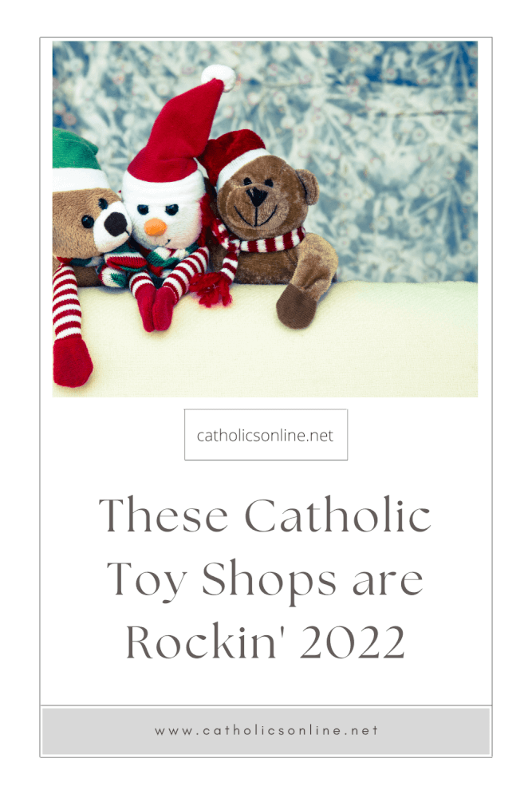Click the left bear's black nose

pos(116,224)
